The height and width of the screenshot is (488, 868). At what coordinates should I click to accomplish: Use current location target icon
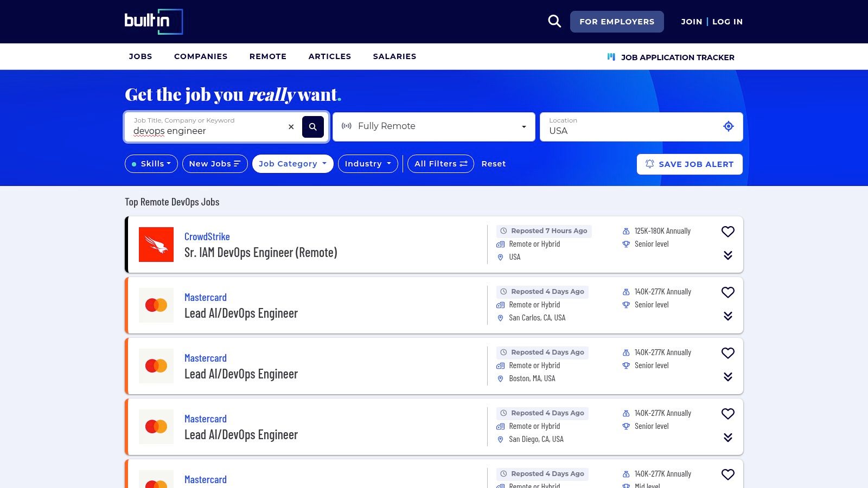point(729,126)
